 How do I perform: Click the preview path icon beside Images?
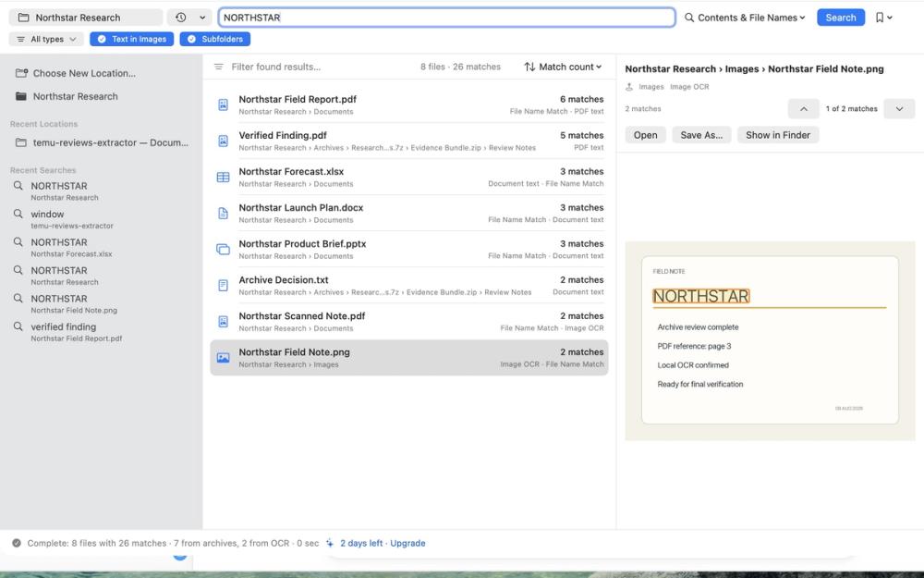tap(629, 87)
